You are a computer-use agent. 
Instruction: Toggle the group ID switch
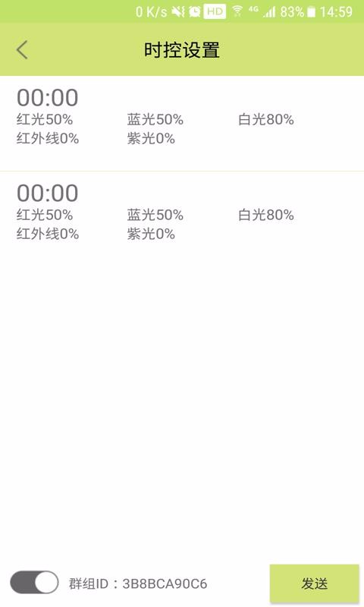click(34, 582)
